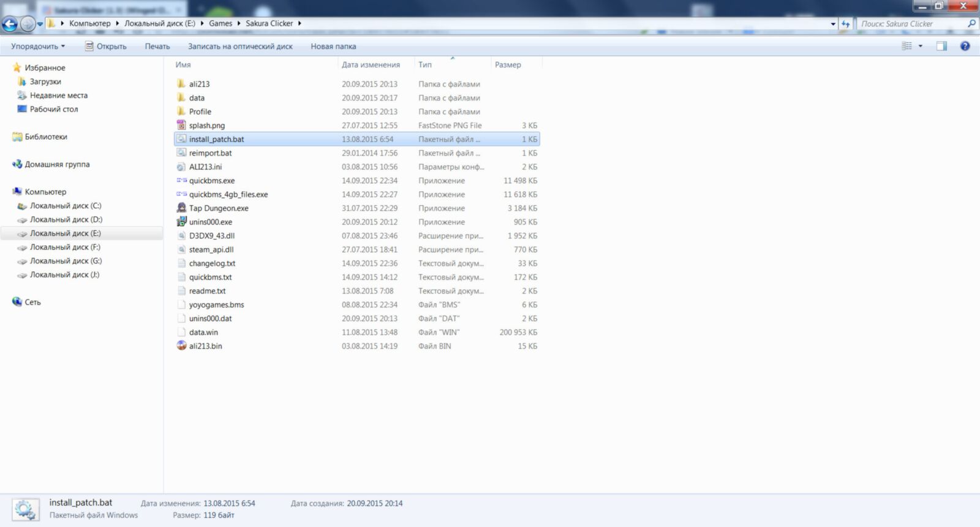980x527 pixels.
Task: Open the view options dropdown arrow
Action: tap(920, 46)
